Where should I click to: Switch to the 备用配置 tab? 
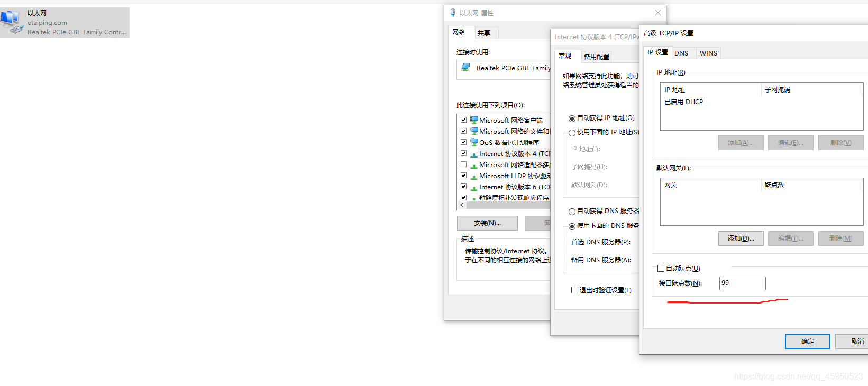(x=597, y=57)
